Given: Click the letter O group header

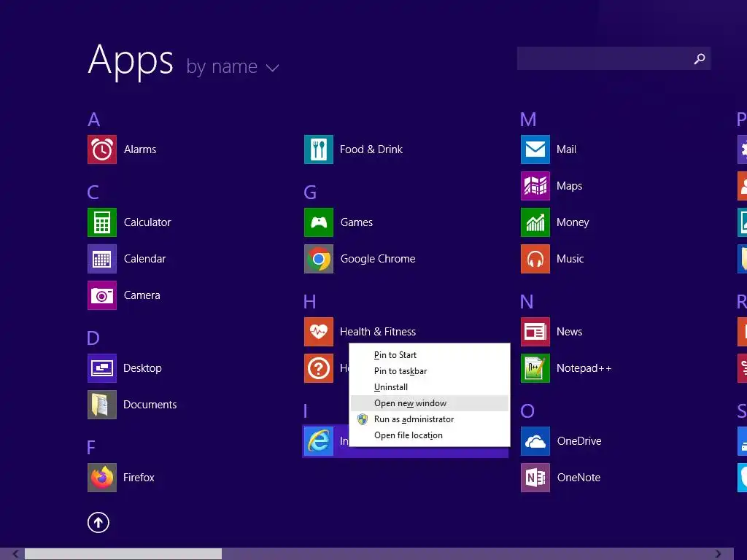Looking at the screenshot, I should 527,411.
